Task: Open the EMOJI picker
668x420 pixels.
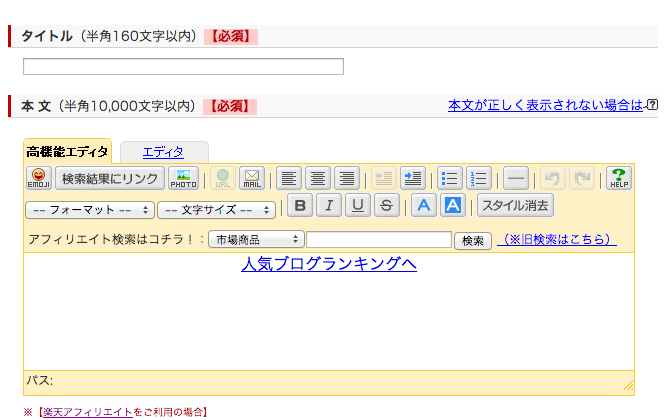Action: coord(39,178)
